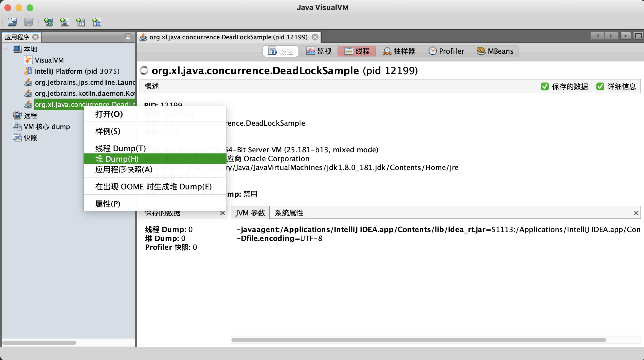The width and height of the screenshot is (644, 360).
Task: Select org.jetbrains.jps.cmdline.Launcher entry
Action: [x=85, y=82]
